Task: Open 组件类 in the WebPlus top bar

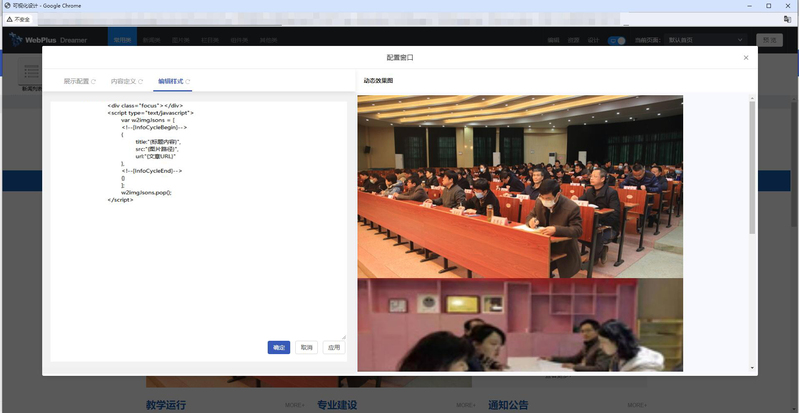Action: (239, 40)
